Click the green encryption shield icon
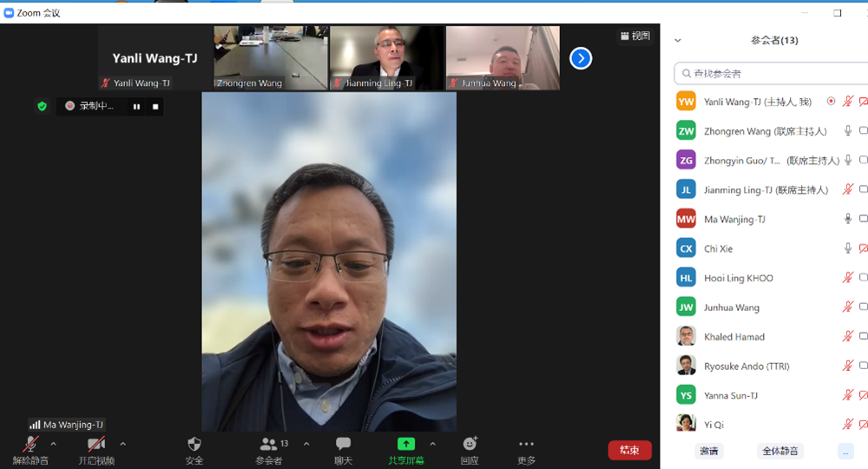Screen dimensions: 868x469 [42, 106]
